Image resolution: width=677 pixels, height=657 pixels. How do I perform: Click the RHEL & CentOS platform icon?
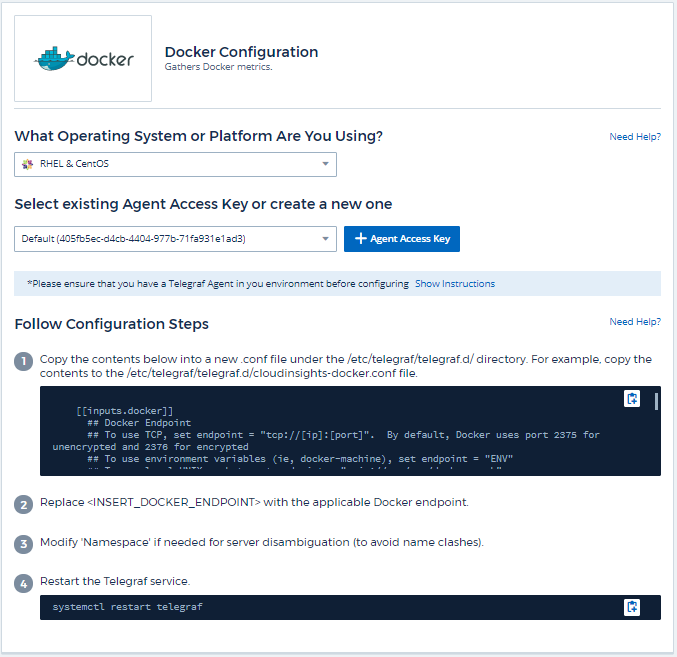pos(27,164)
